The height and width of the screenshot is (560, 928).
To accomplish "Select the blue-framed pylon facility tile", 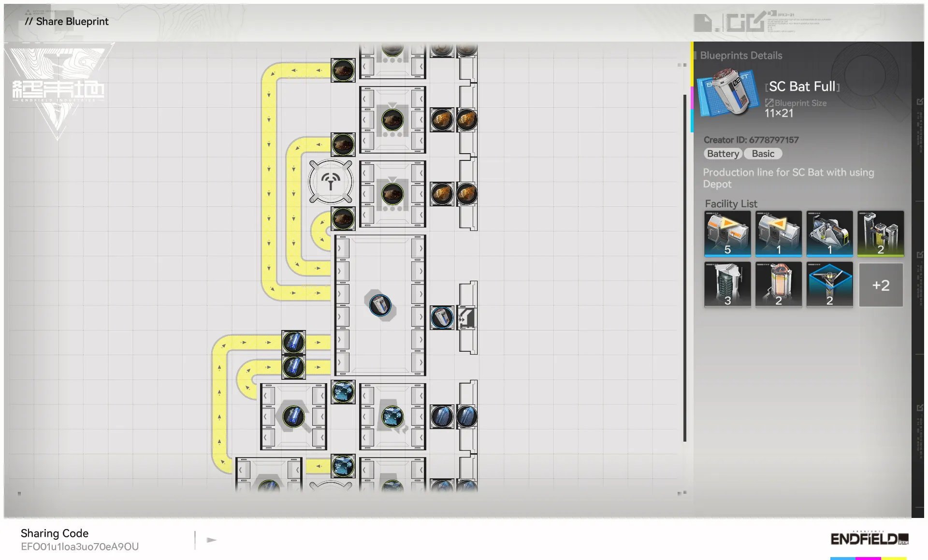I will point(829,285).
